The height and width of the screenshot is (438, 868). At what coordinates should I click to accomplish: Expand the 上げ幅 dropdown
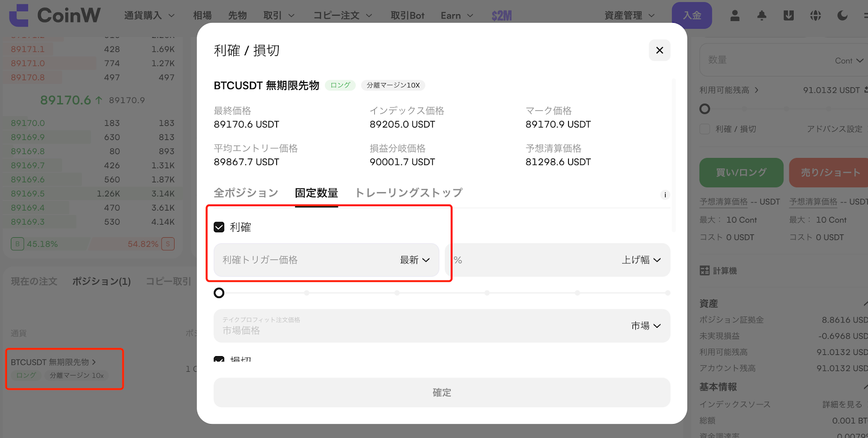click(x=641, y=261)
